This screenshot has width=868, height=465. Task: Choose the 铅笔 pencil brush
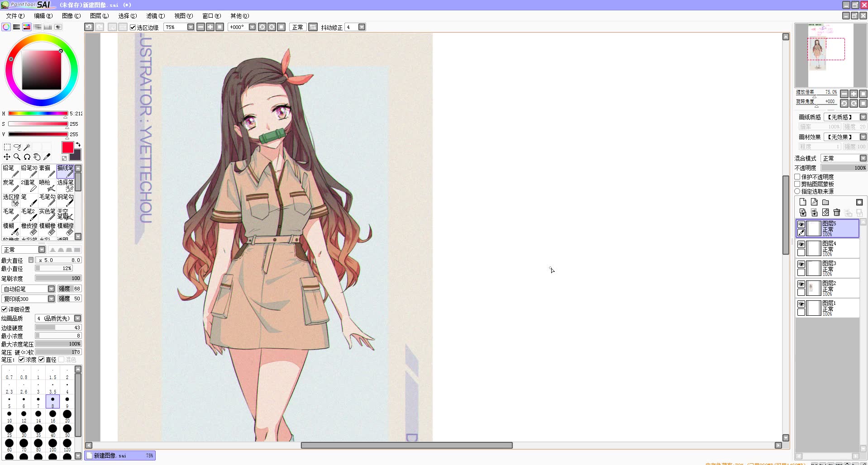pyautogui.click(x=11, y=171)
